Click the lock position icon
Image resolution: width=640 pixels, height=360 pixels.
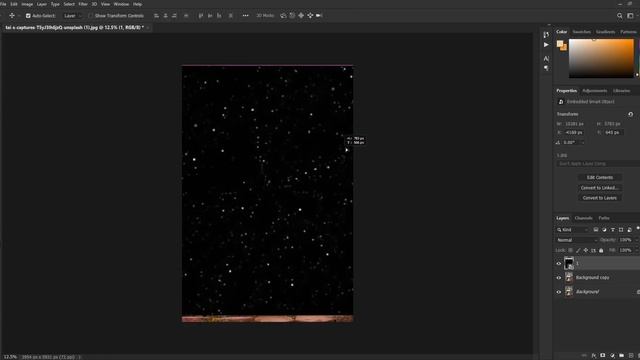pyautogui.click(x=586, y=250)
